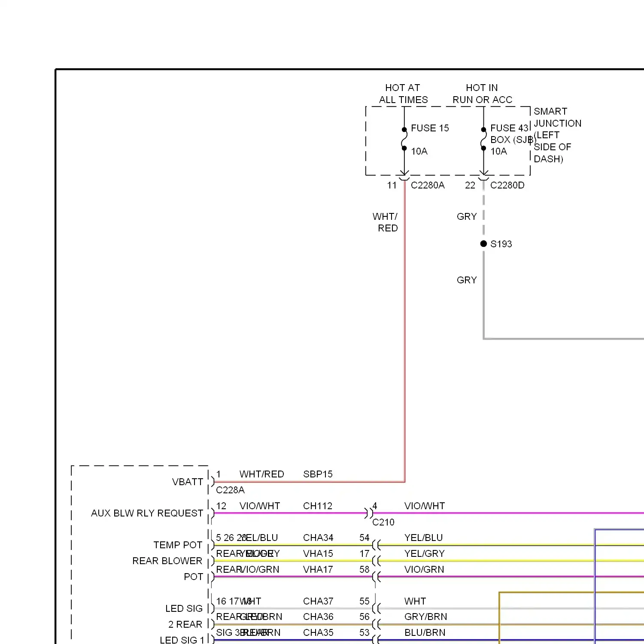Click the 'HOT IN RUN OR ACC' label
This screenshot has height=644, width=644.
point(482,94)
